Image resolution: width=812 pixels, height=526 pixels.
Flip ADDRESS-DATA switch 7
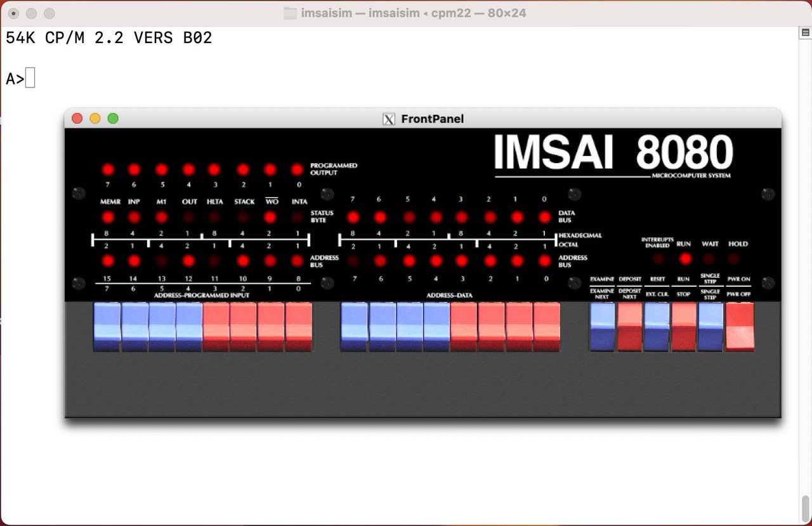(353, 327)
